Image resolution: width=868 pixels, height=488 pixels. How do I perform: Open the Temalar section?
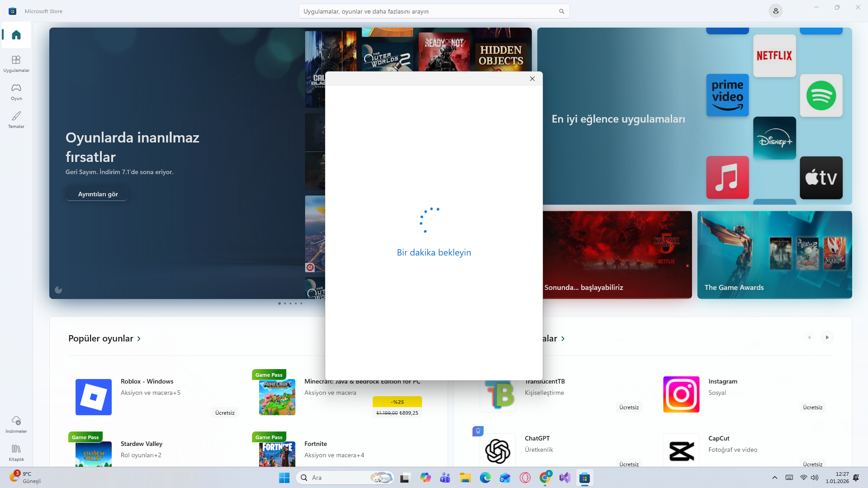coord(16,119)
